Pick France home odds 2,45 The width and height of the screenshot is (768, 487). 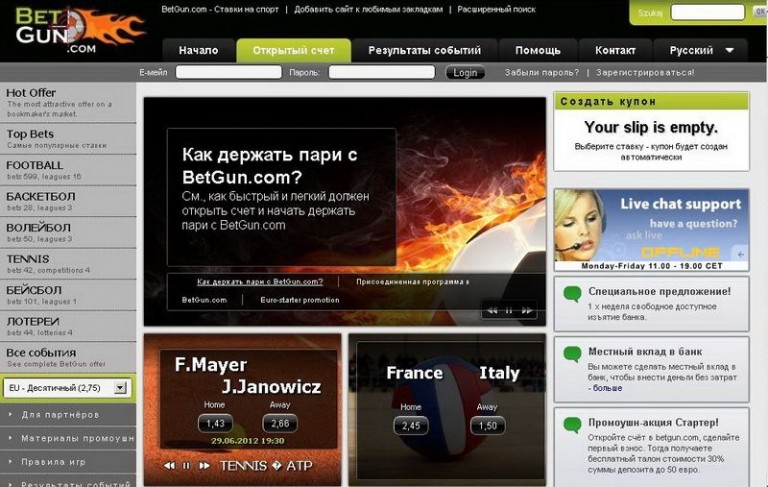410,426
